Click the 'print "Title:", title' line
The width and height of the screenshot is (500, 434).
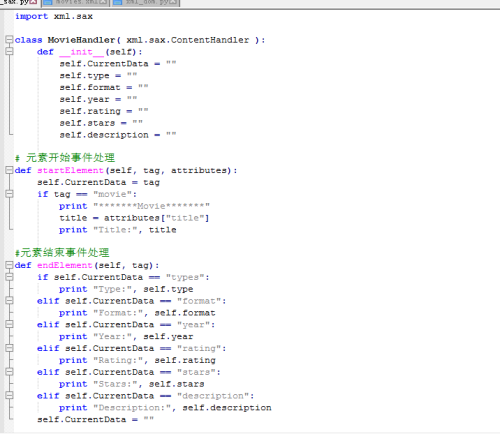coord(118,230)
